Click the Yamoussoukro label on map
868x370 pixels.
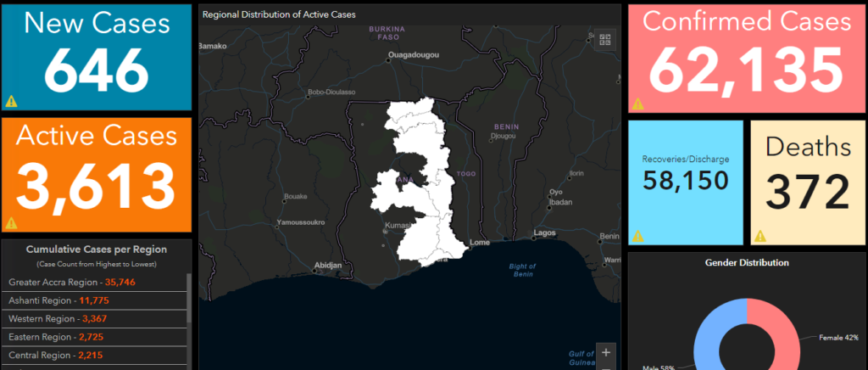303,222
